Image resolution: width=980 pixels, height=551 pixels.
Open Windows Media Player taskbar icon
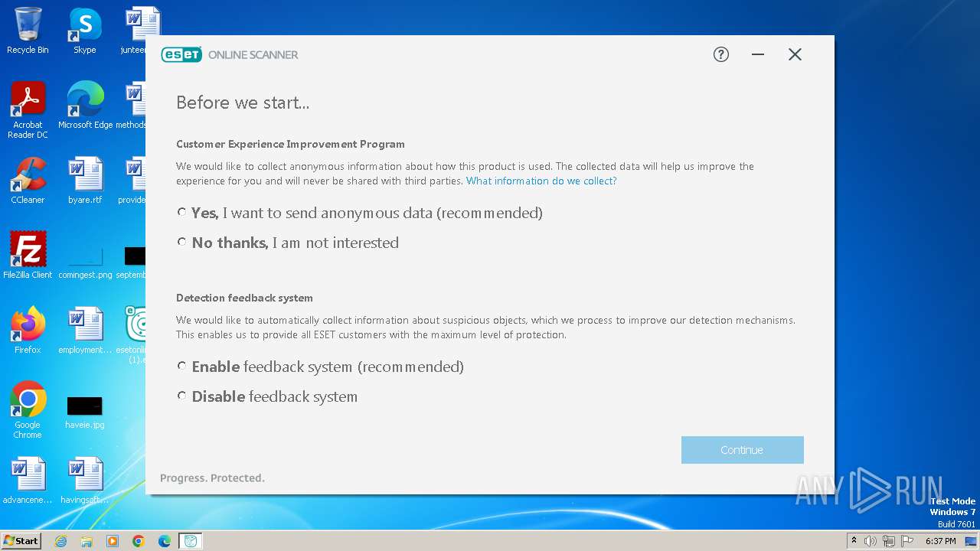pos(113,541)
